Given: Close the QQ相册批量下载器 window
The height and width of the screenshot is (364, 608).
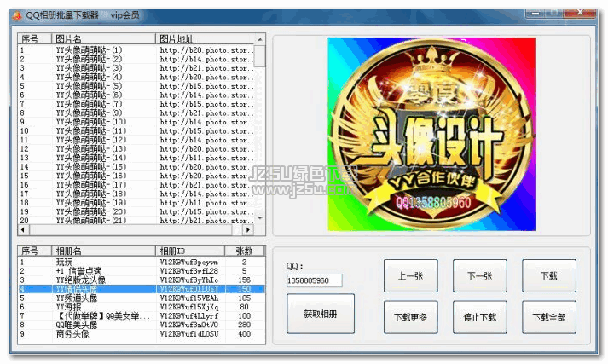Looking at the screenshot, I should point(580,13).
